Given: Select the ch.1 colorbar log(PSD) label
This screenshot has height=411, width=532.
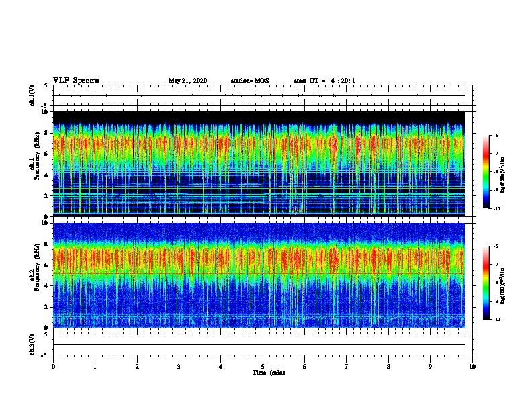Looking at the screenshot, I should pos(503,175).
